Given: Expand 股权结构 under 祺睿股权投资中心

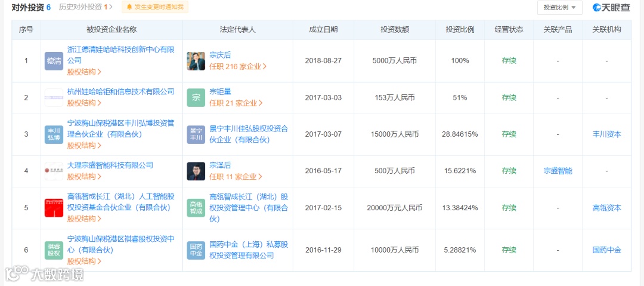Looking at the screenshot, I should [84, 261].
